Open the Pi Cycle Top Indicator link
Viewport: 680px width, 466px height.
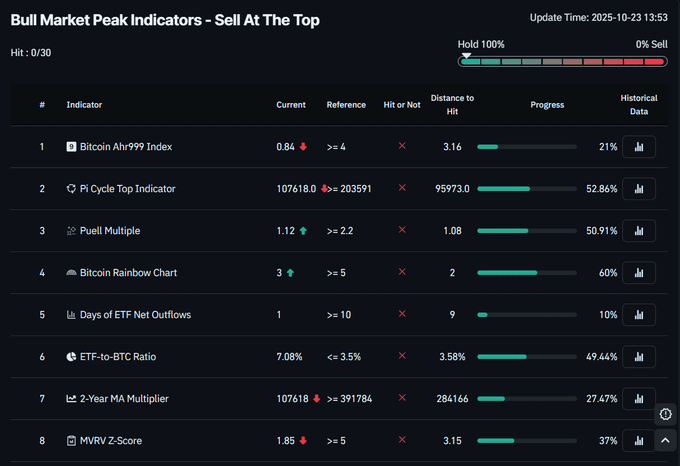(127, 189)
